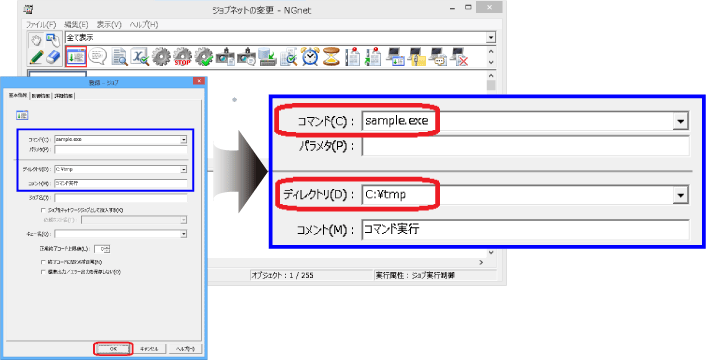Click the job icon inside small dialog
The height and width of the screenshot is (360, 706).
point(22,116)
